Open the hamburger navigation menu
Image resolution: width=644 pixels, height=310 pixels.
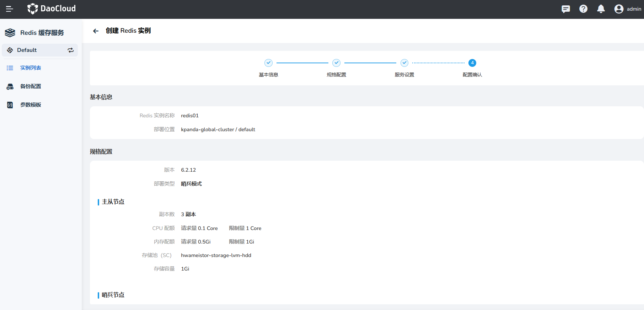tap(10, 9)
